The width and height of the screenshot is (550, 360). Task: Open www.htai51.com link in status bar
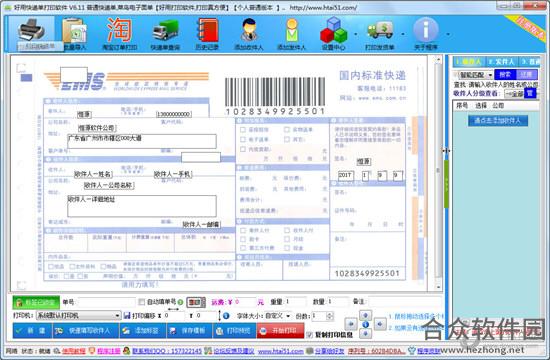[x=281, y=351]
